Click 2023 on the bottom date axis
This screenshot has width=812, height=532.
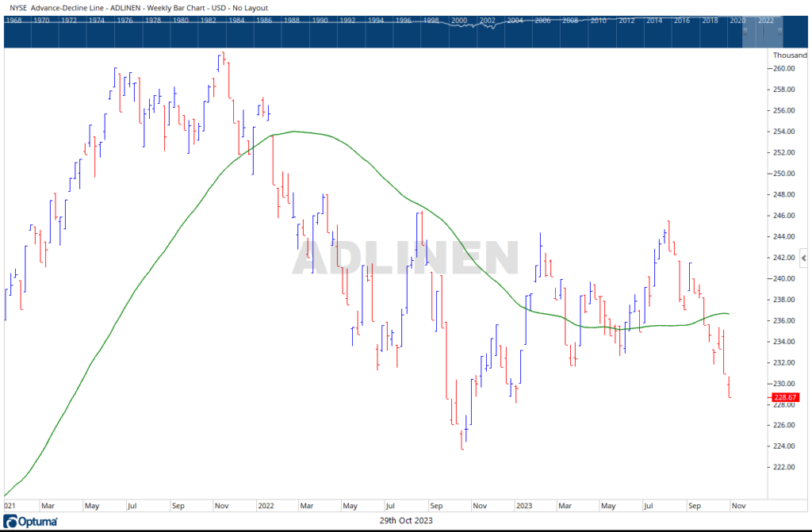(x=523, y=504)
